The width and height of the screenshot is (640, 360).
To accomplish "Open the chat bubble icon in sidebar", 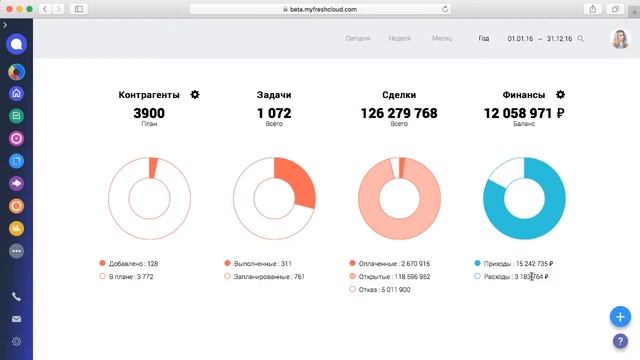I will click(16, 44).
